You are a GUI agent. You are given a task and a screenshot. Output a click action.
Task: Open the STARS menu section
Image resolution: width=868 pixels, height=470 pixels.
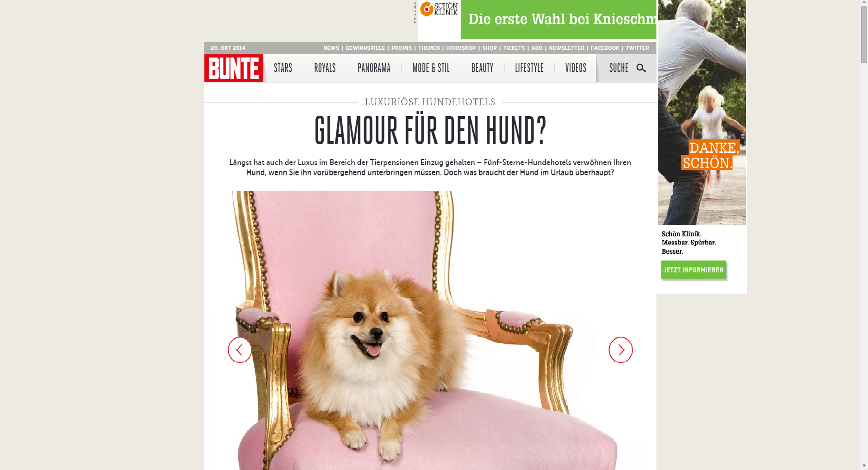tap(283, 68)
